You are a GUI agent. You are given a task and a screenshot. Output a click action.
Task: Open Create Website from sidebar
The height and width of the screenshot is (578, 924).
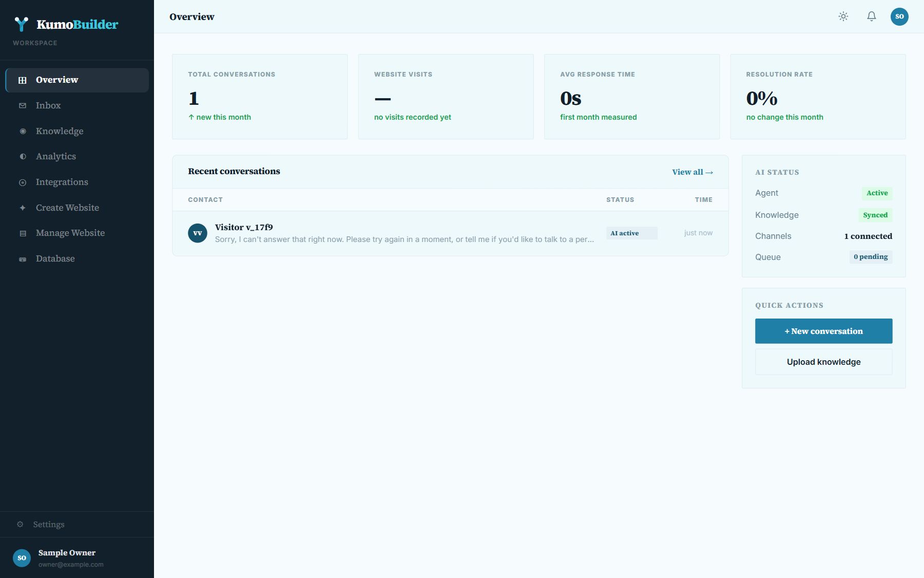tap(77, 208)
